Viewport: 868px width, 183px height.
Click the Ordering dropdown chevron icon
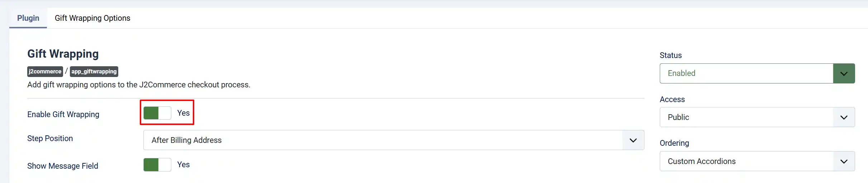[844, 161]
